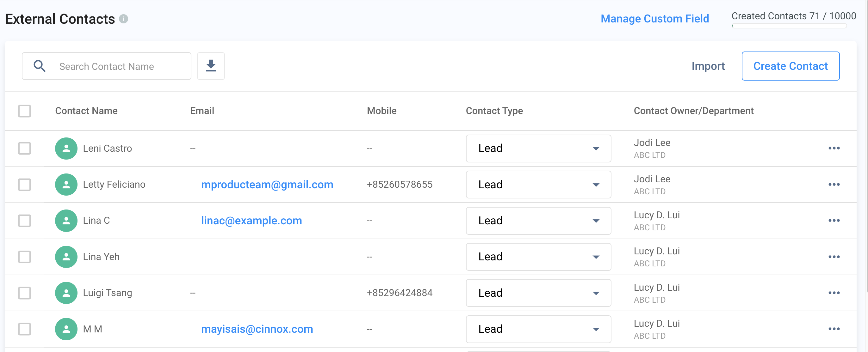868x352 pixels.
Task: Focus the Search Contact Name field
Action: coord(118,66)
